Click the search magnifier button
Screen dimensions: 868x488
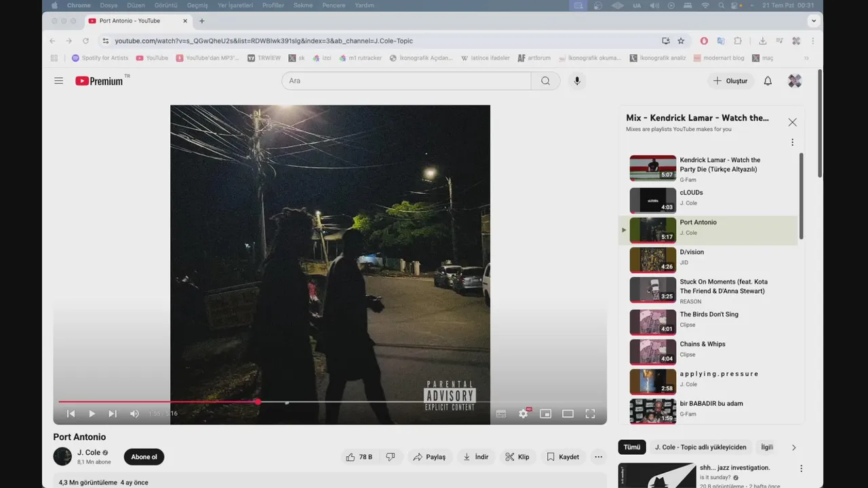546,81
